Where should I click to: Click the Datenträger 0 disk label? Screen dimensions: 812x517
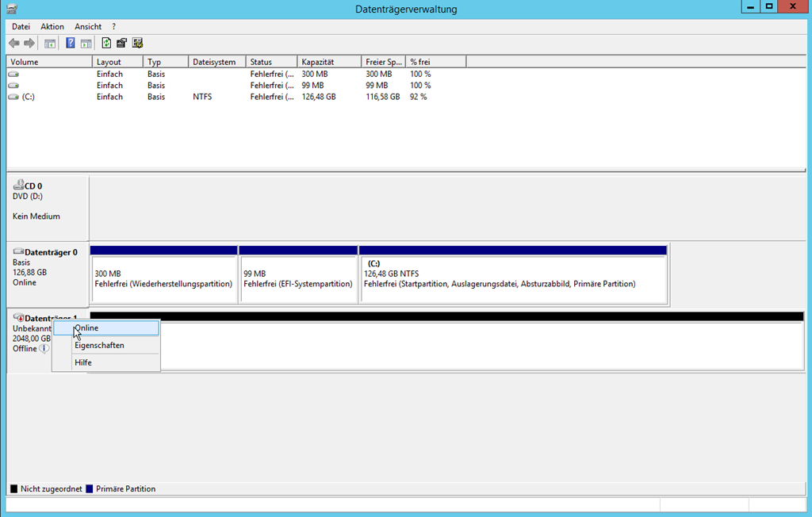coord(48,252)
